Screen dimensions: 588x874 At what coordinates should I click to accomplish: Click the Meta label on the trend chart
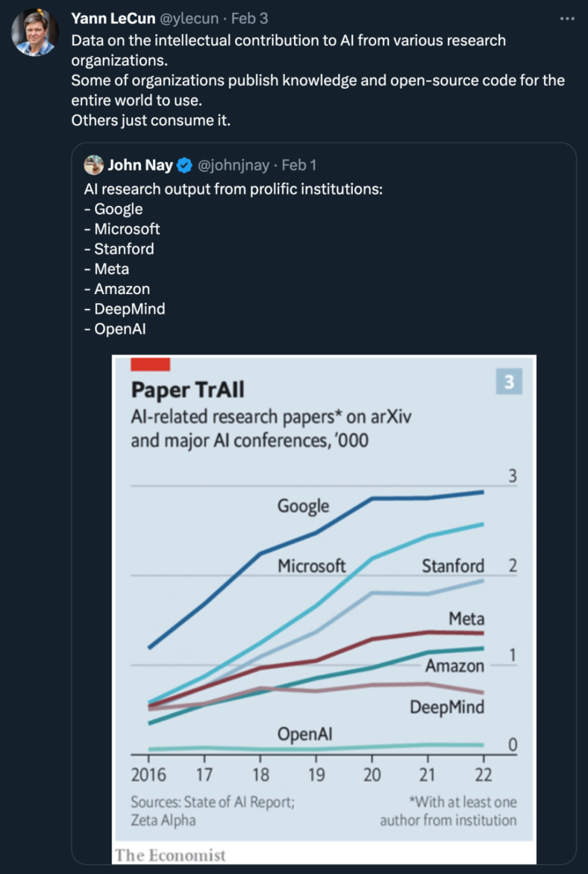[x=467, y=619]
